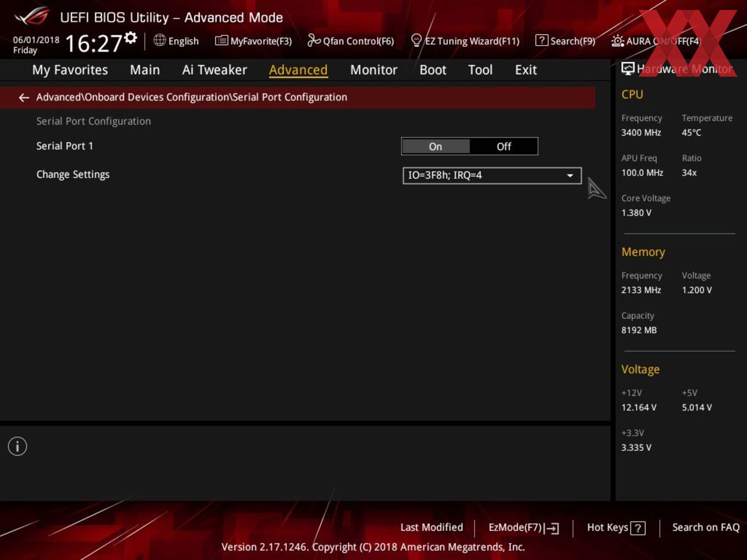The image size is (747, 560).
Task: Click the AURA lighting icon
Action: [x=617, y=41]
